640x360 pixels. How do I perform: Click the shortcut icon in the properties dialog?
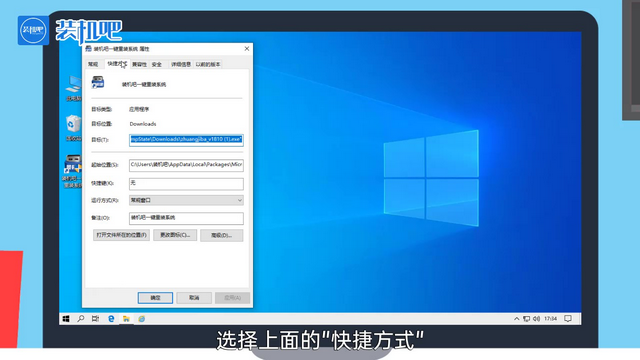click(98, 82)
